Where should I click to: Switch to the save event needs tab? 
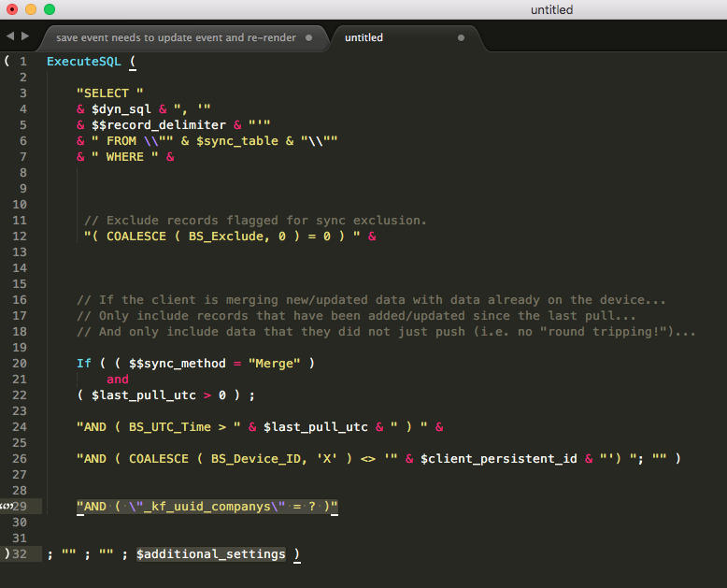pos(176,37)
